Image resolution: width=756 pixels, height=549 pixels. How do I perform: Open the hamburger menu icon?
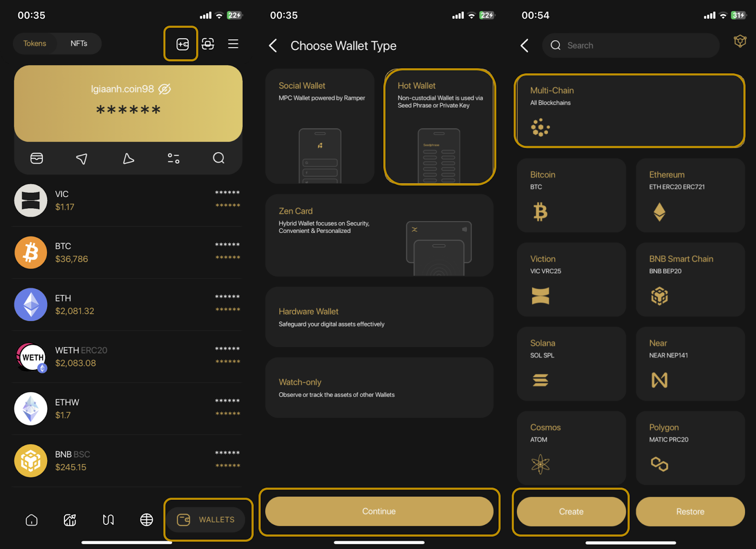tap(233, 44)
